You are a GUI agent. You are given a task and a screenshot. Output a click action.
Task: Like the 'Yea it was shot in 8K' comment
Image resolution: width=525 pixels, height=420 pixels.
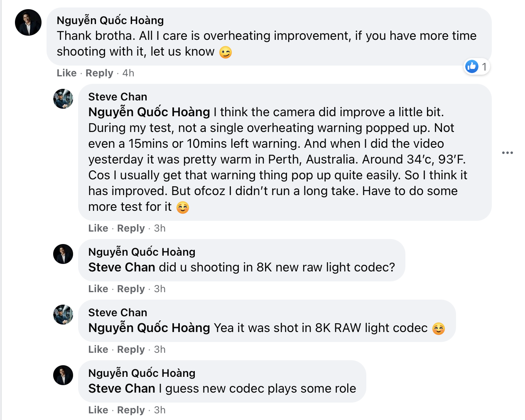[x=98, y=349]
